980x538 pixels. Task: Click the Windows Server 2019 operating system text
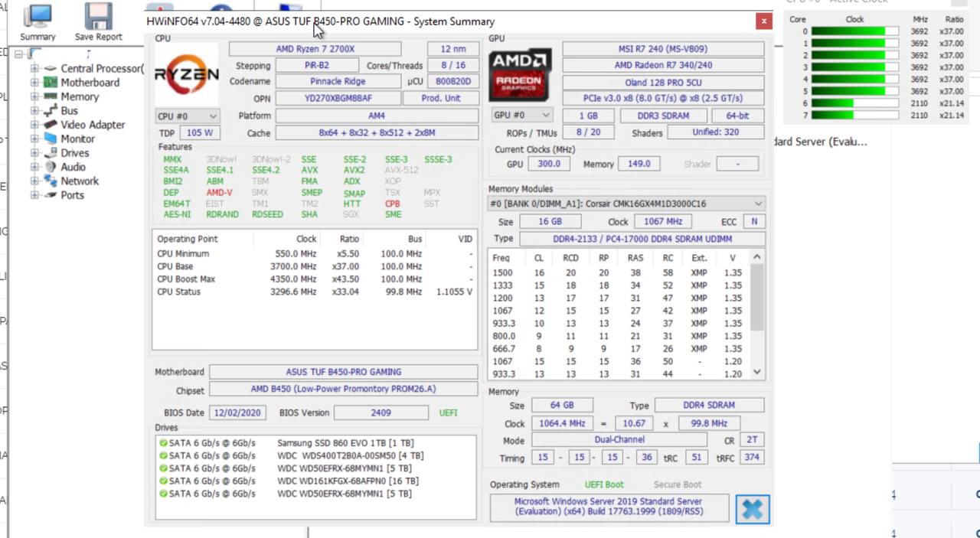609,507
